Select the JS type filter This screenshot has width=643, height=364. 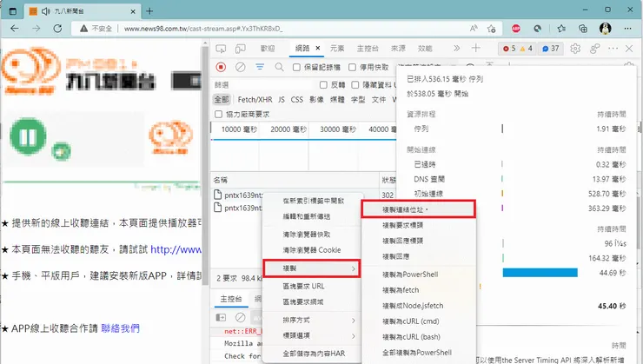pos(282,100)
